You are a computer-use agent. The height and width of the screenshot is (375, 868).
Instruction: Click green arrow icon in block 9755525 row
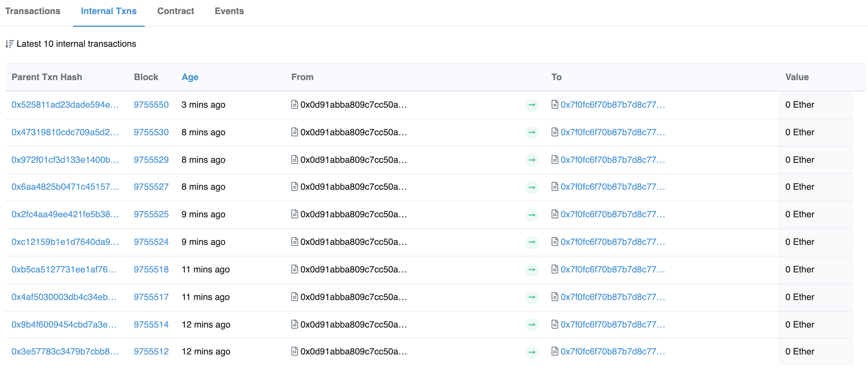click(x=532, y=215)
